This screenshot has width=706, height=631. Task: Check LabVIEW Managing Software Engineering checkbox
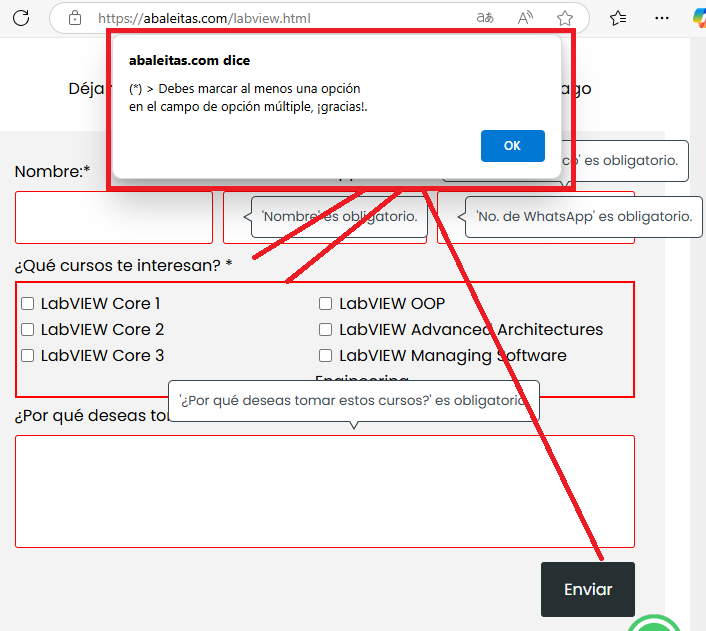coord(326,356)
